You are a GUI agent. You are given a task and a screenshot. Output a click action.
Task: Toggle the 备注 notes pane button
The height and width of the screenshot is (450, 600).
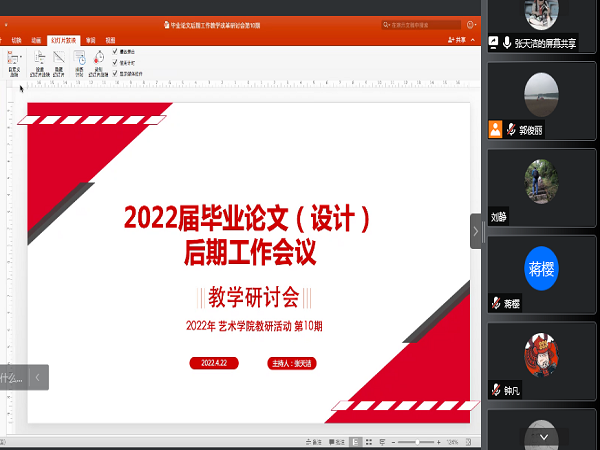pyautogui.click(x=314, y=442)
